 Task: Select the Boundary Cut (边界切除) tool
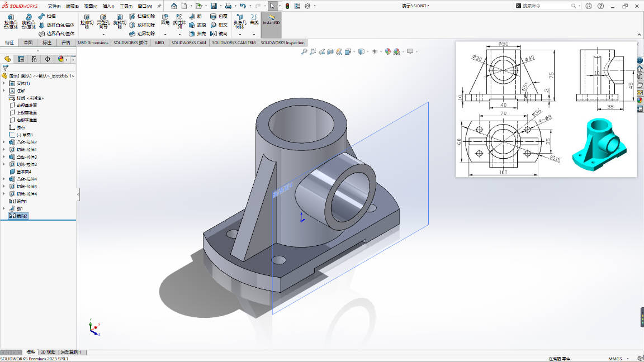(x=142, y=34)
